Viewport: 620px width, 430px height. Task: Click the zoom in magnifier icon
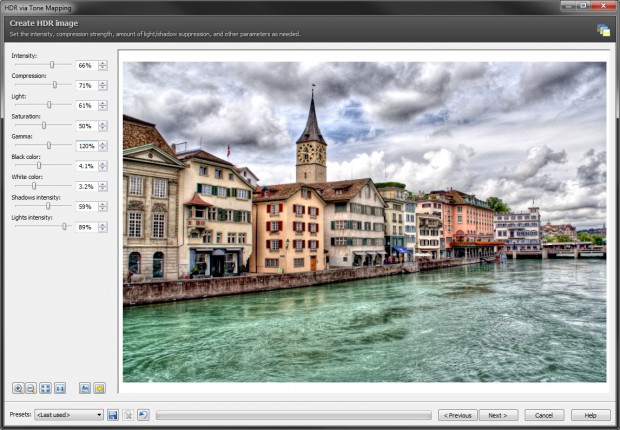(18, 388)
